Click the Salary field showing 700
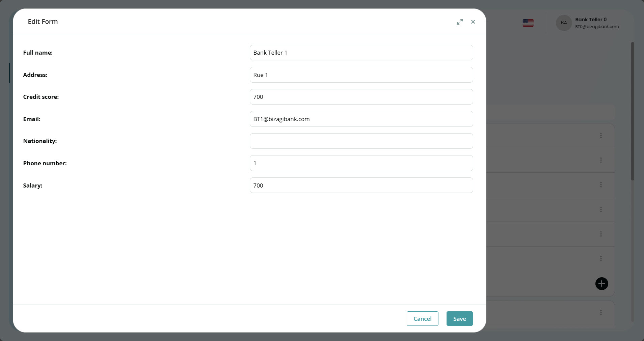The height and width of the screenshot is (341, 644). (x=361, y=185)
